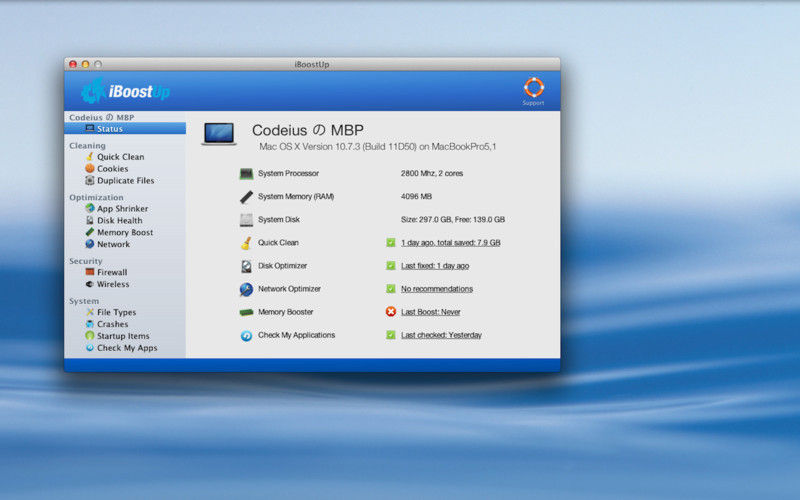The height and width of the screenshot is (500, 800).
Task: Click the 'Mac OS X Version 10.7.3' subtitle
Action: point(378,146)
